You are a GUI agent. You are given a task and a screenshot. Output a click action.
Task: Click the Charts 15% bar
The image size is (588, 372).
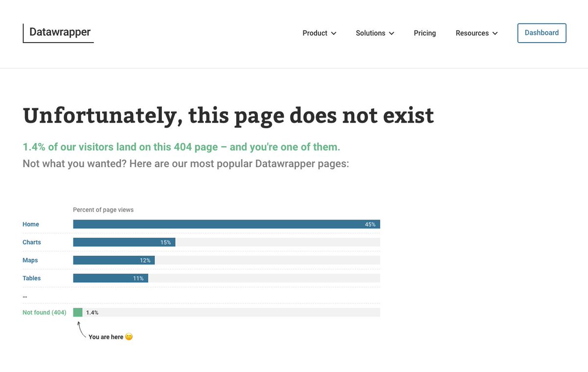click(x=124, y=243)
